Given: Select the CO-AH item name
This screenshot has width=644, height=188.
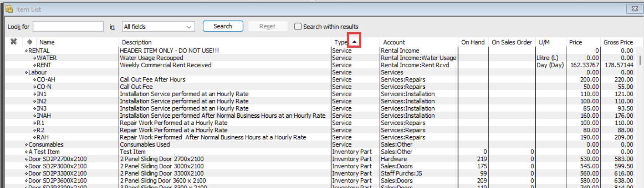Looking at the screenshot, I should click(46, 80).
